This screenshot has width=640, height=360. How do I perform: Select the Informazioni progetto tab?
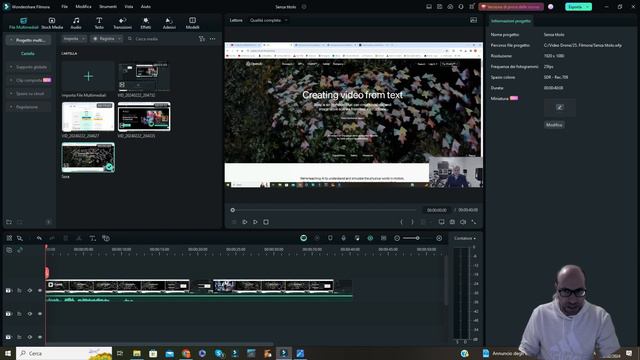pos(511,21)
